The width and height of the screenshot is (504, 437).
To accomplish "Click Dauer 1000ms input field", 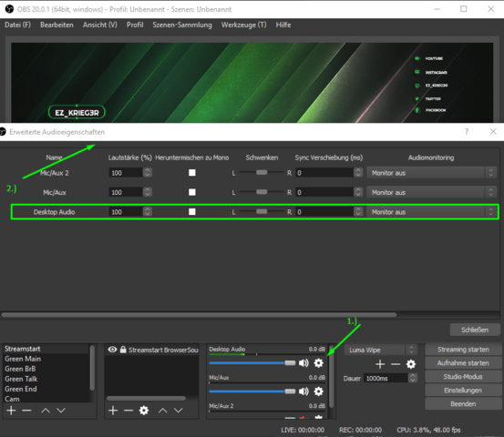I will pos(386,378).
